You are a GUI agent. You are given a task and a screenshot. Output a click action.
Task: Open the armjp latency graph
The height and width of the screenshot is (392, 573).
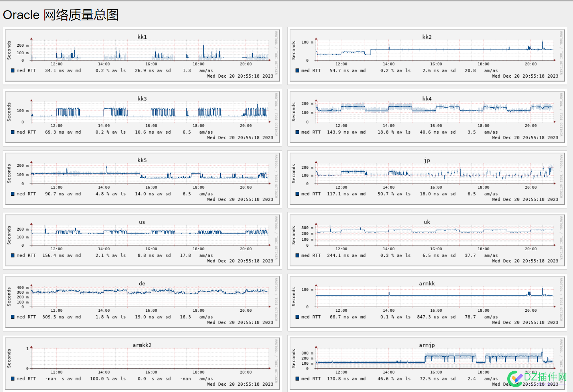(x=427, y=364)
